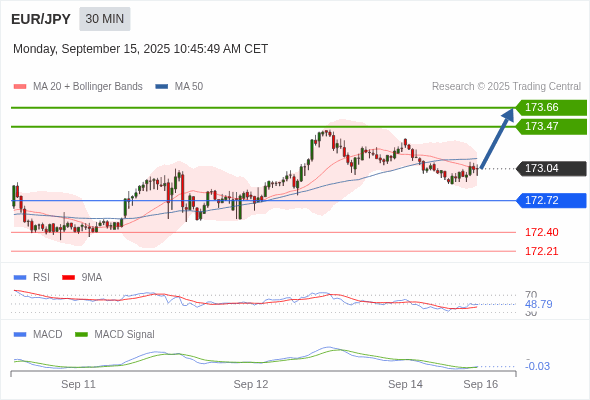Click the RSI value 48.79

[538, 304]
